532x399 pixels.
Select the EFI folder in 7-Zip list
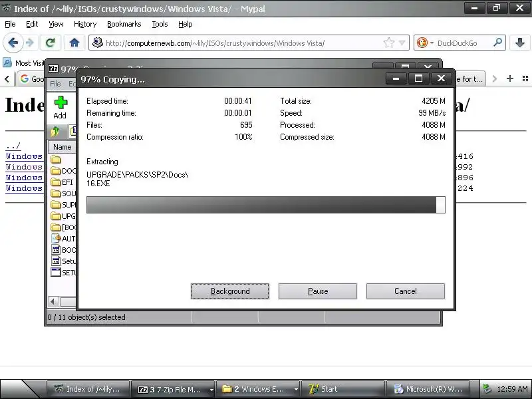point(62,182)
